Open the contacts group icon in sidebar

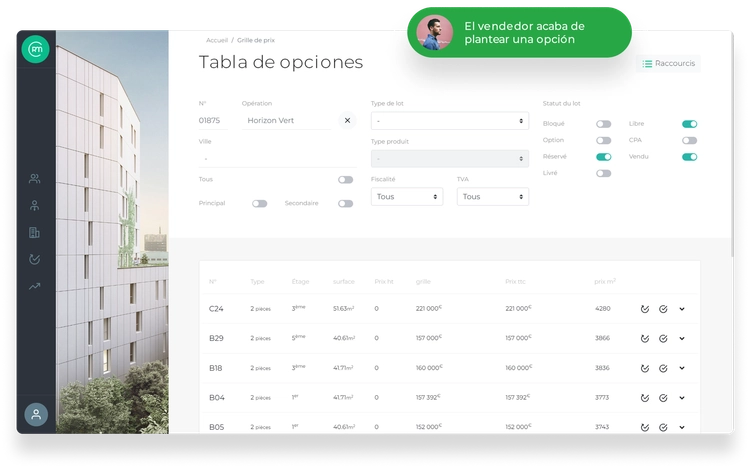click(35, 179)
